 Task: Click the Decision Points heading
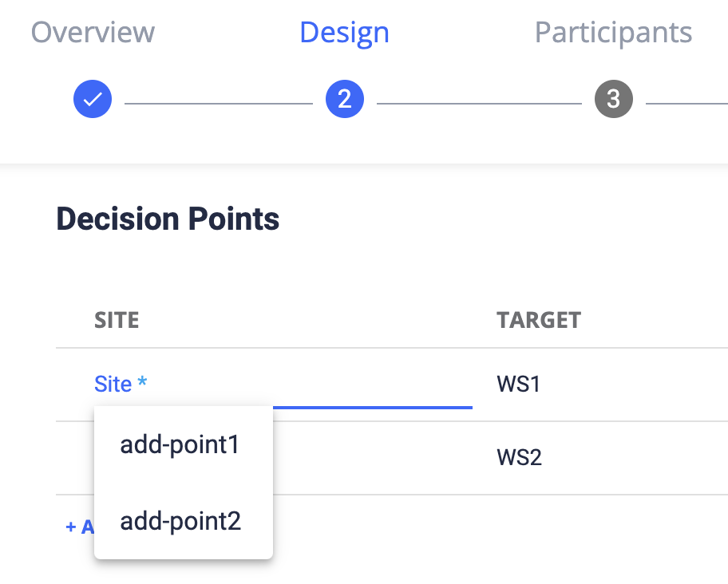(x=167, y=219)
